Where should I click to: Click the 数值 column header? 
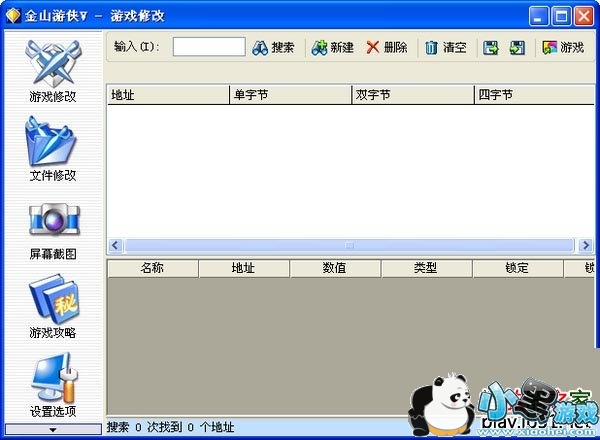[336, 268]
